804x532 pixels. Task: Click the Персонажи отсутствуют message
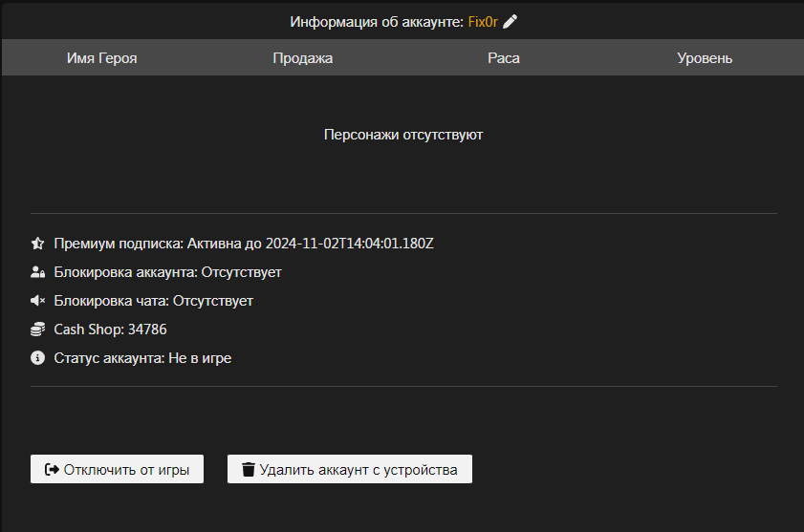click(403, 135)
